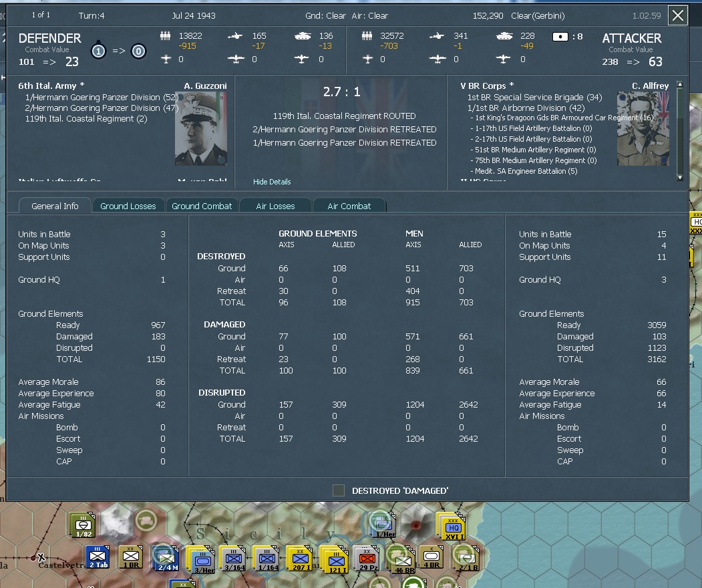The width and height of the screenshot is (702, 588).
Task: Click 119th Ital. Coastal Regiment (2)
Action: pyautogui.click(x=86, y=119)
